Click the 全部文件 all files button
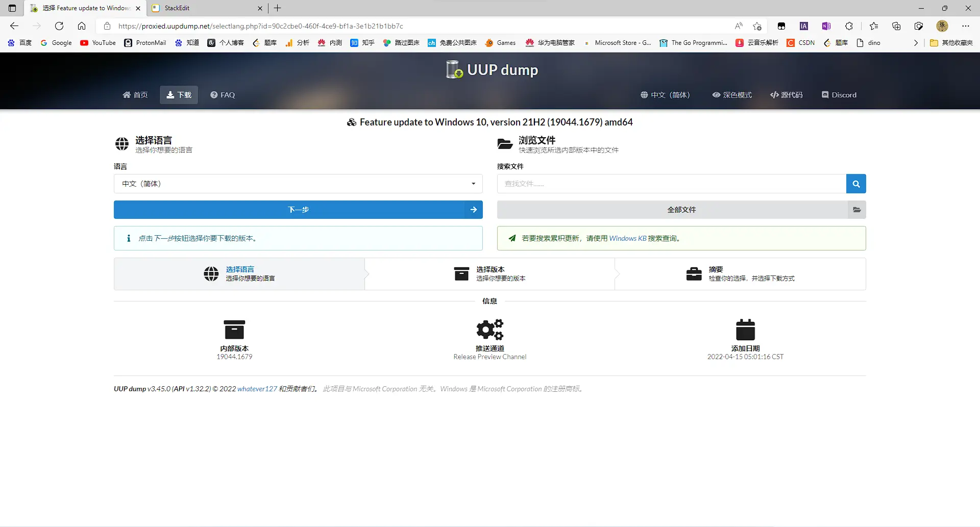 point(681,210)
